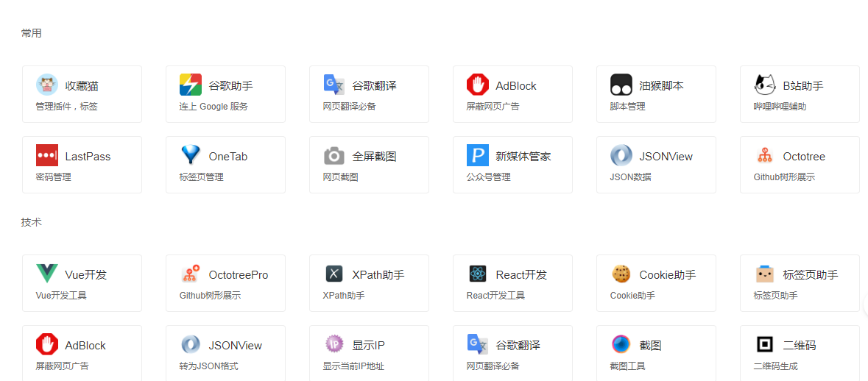Click the description 管理插件，标签
Image resolution: width=868 pixels, height=381 pixels.
(66, 106)
